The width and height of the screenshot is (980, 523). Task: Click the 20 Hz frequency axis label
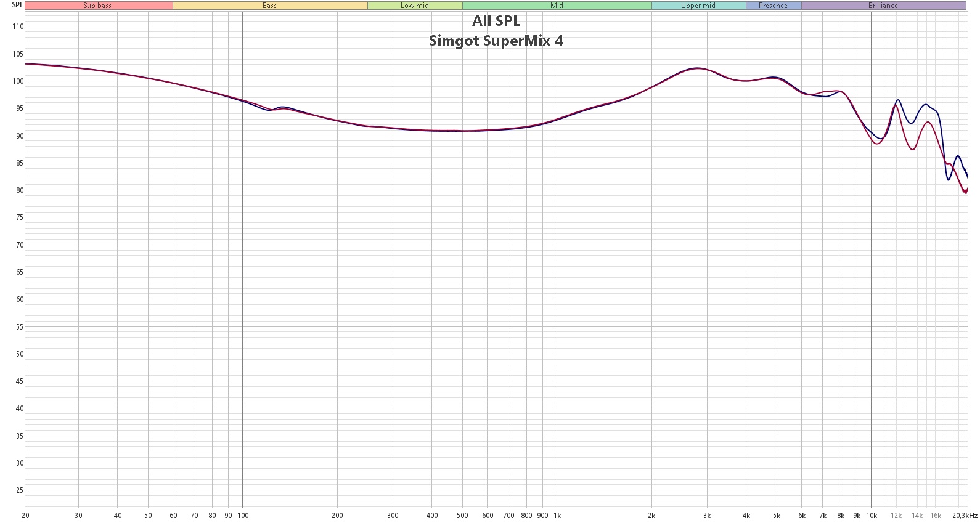(25, 516)
